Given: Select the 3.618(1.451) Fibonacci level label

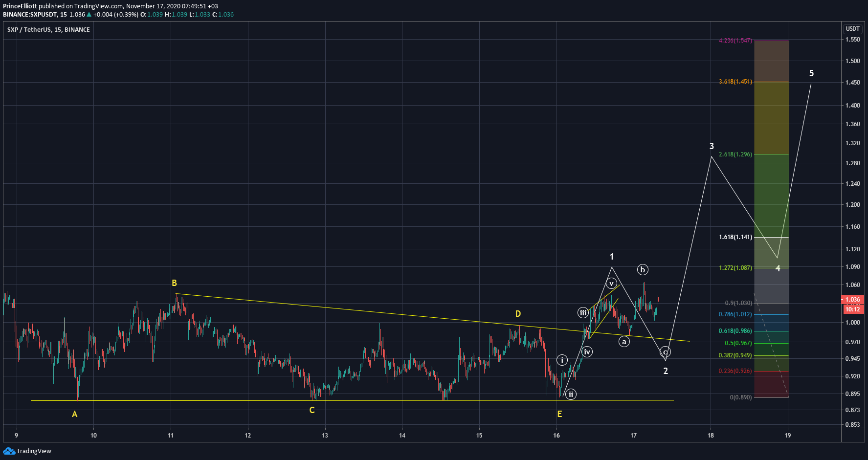Looking at the screenshot, I should pyautogui.click(x=735, y=82).
